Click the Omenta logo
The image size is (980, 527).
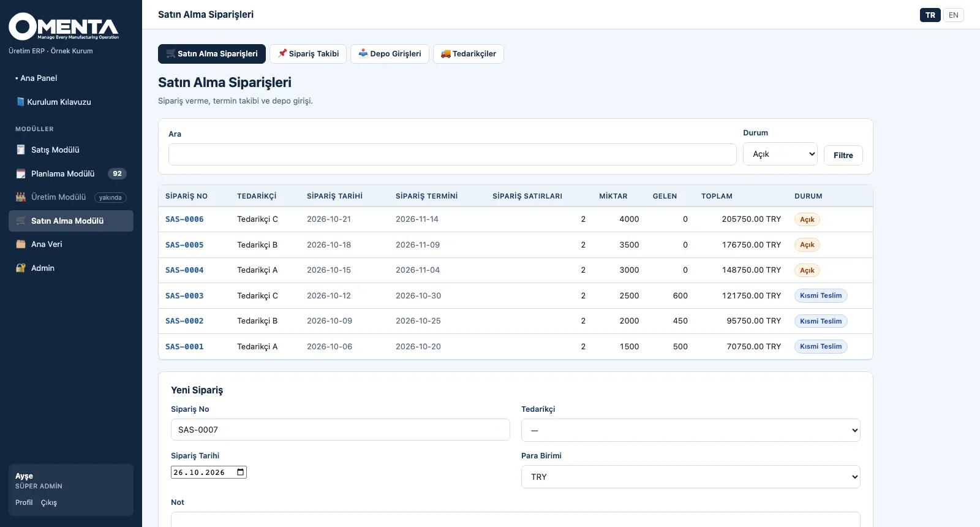point(64,26)
